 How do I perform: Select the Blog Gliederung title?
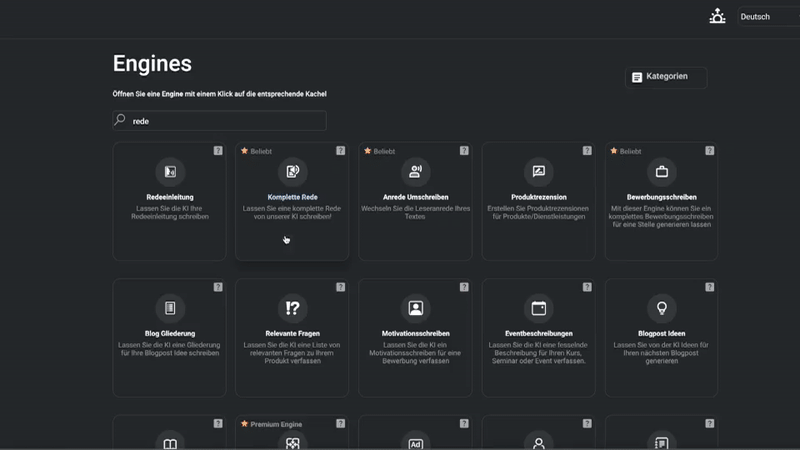tap(170, 333)
